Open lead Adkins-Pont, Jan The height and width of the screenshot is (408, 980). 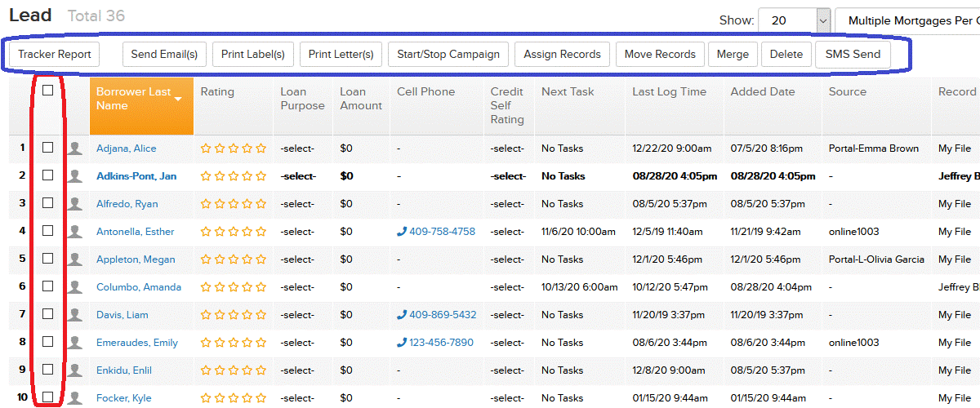(x=136, y=176)
